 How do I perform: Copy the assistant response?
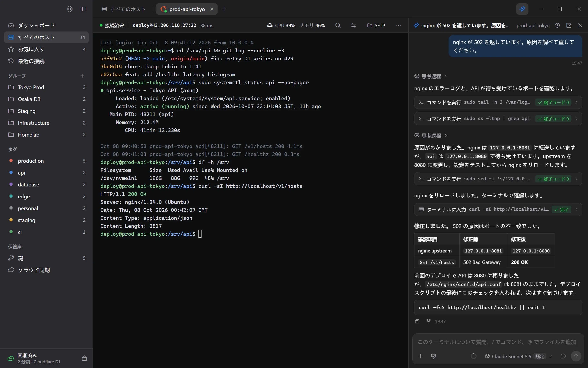(417, 321)
